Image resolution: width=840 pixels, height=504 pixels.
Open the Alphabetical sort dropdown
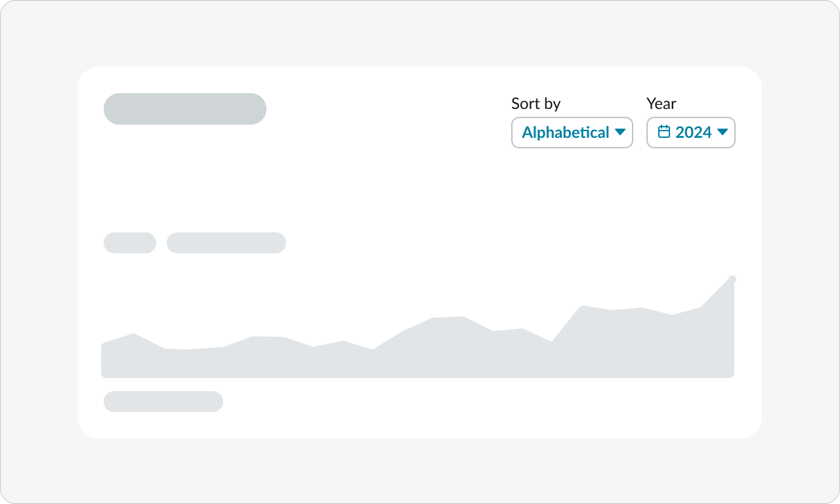pyautogui.click(x=572, y=133)
